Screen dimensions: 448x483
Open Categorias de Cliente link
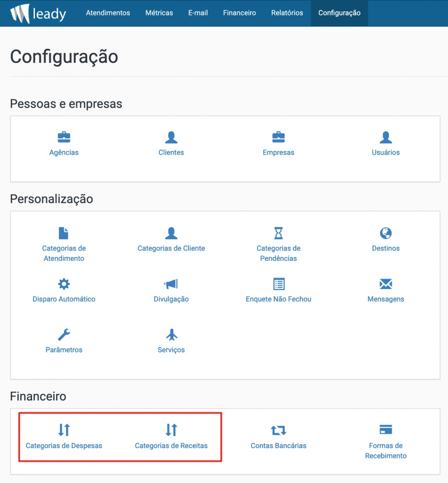point(171,248)
